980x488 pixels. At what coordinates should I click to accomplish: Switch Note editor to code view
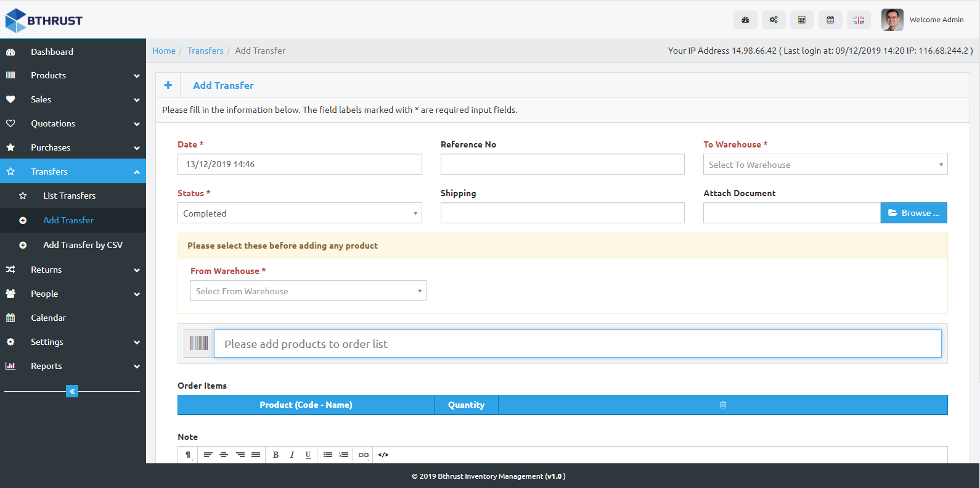click(x=383, y=455)
